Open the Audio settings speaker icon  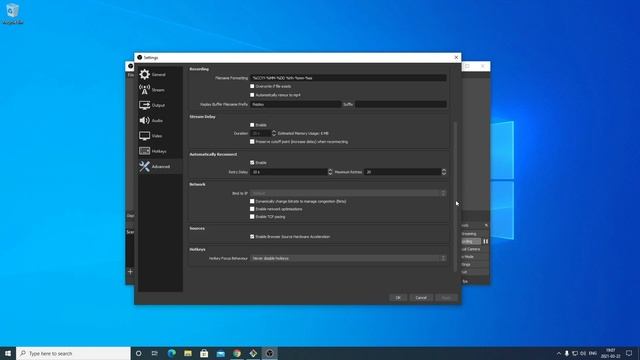(x=144, y=120)
